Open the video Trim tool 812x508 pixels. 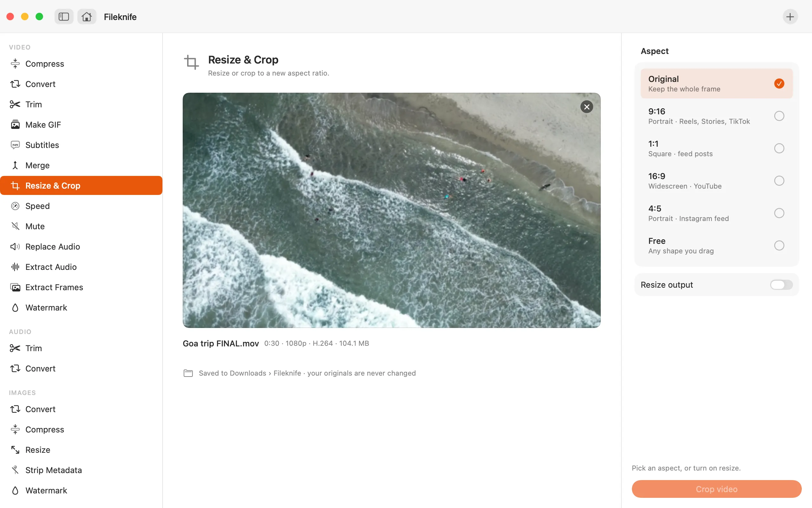tap(81, 104)
